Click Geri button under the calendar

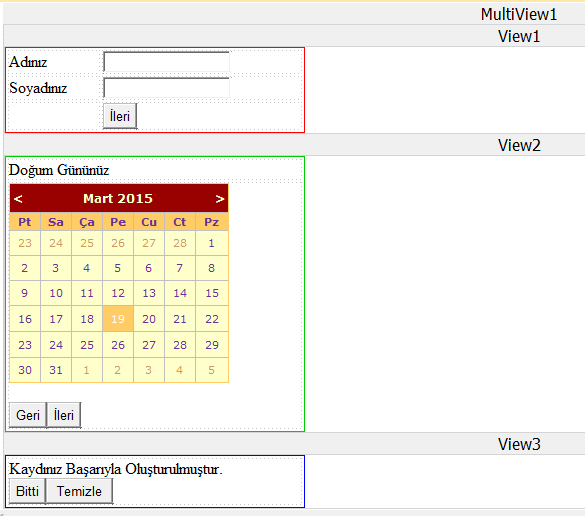(28, 415)
